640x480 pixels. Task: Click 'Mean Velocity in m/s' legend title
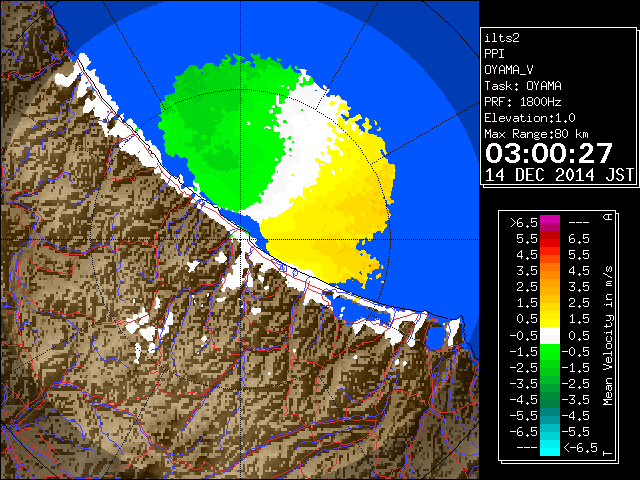tap(608, 336)
